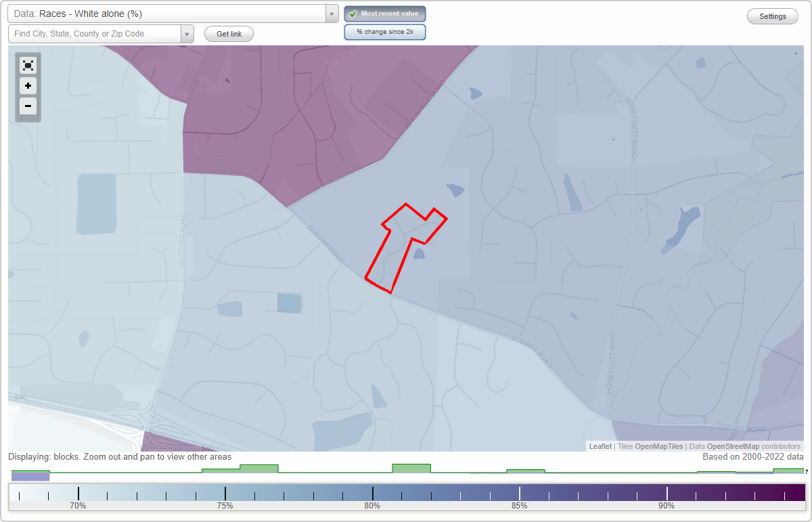Switch to % change since 2k

click(x=384, y=32)
